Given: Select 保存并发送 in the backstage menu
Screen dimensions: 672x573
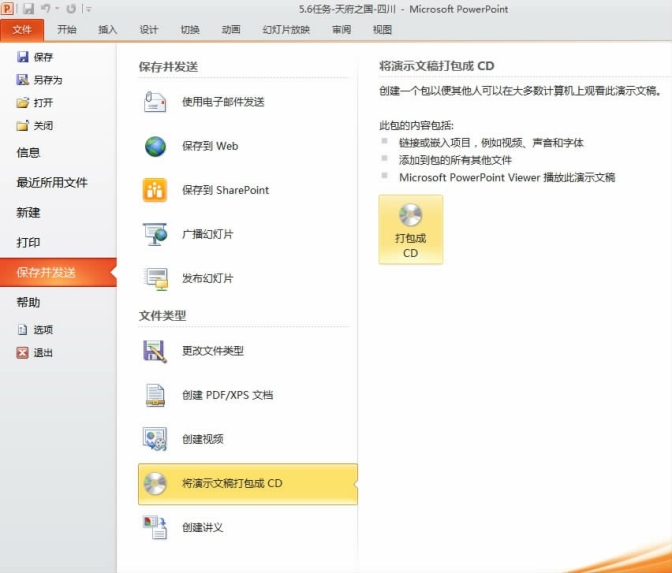Looking at the screenshot, I should pyautogui.click(x=58, y=272).
